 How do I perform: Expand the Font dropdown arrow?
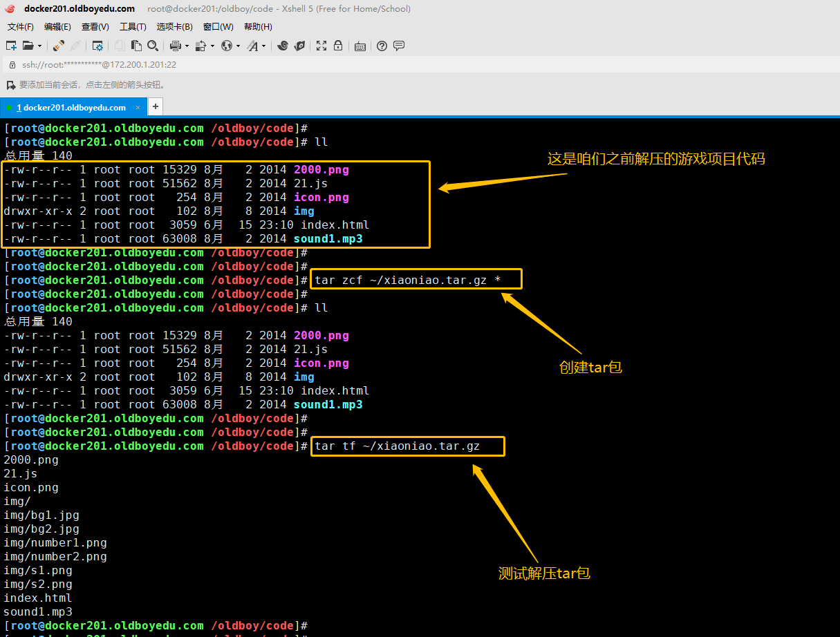(263, 46)
